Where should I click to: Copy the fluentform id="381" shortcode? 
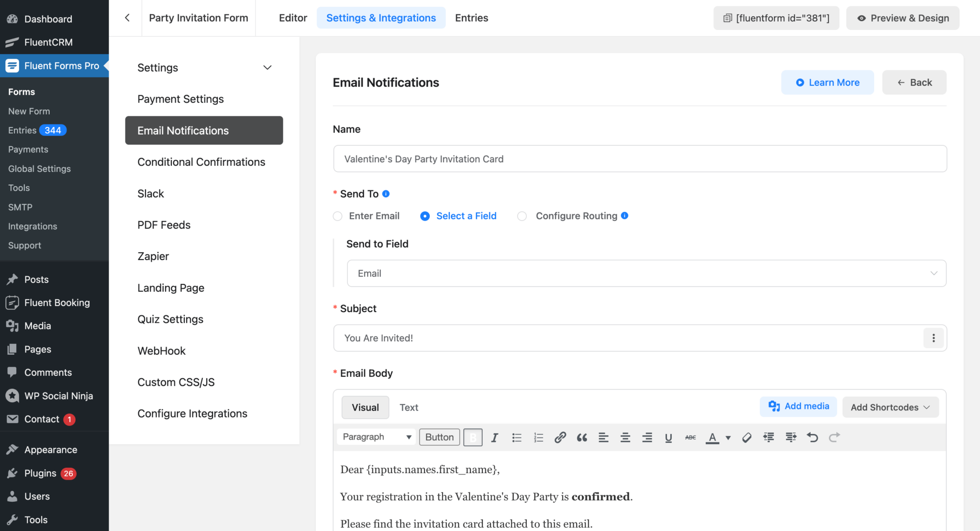click(776, 18)
